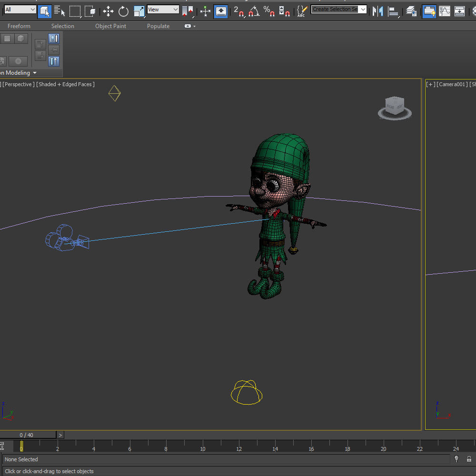Activate the Select and Move tool
The width and height of the screenshot is (476, 476).
click(108, 11)
